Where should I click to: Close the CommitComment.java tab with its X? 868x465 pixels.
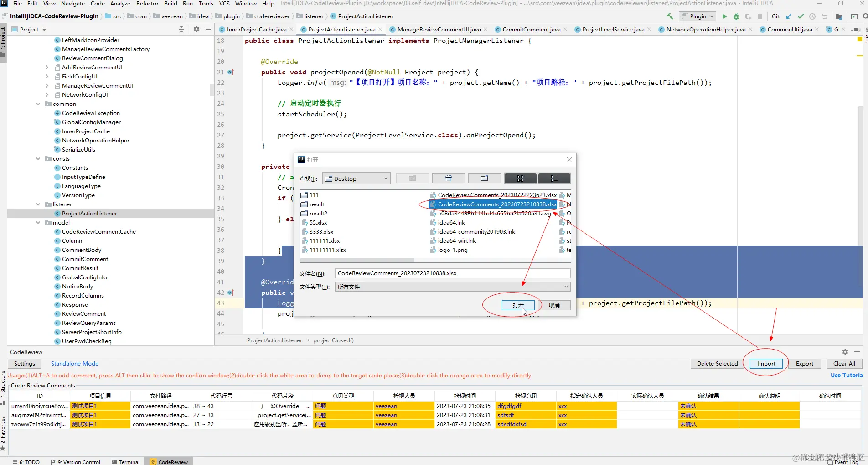[565, 30]
